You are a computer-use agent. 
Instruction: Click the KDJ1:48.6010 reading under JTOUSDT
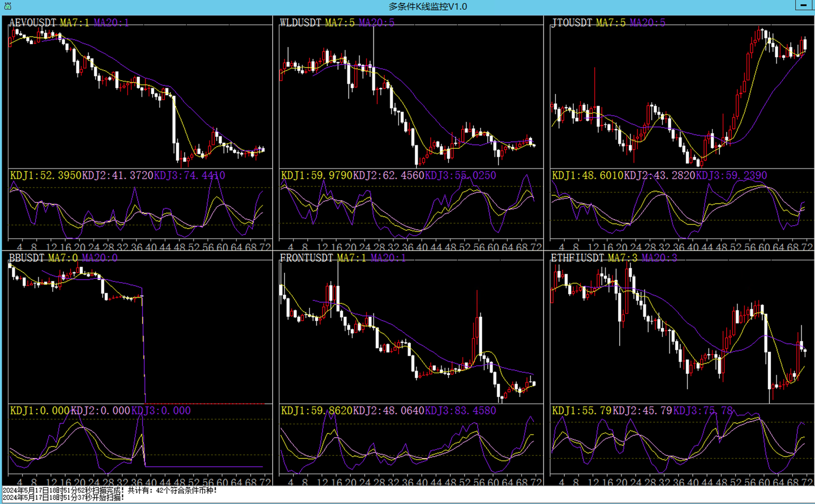pyautogui.click(x=588, y=175)
